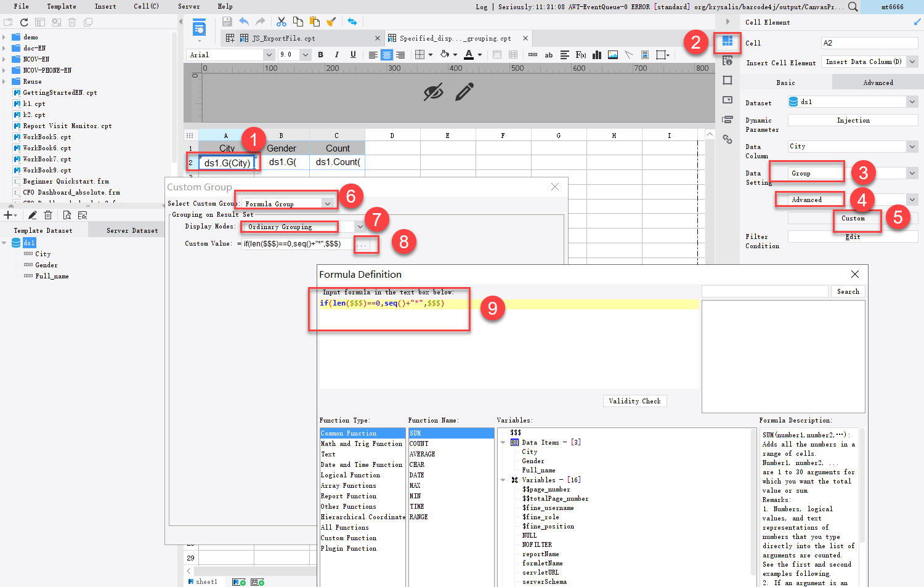Click Edit under Filter Condition
The height and width of the screenshot is (587, 924).
click(x=853, y=236)
